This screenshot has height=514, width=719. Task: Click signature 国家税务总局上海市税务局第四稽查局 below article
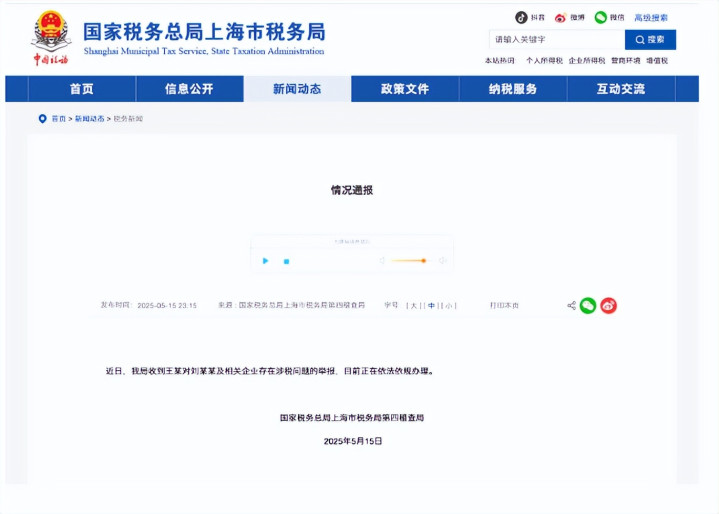coord(352,418)
